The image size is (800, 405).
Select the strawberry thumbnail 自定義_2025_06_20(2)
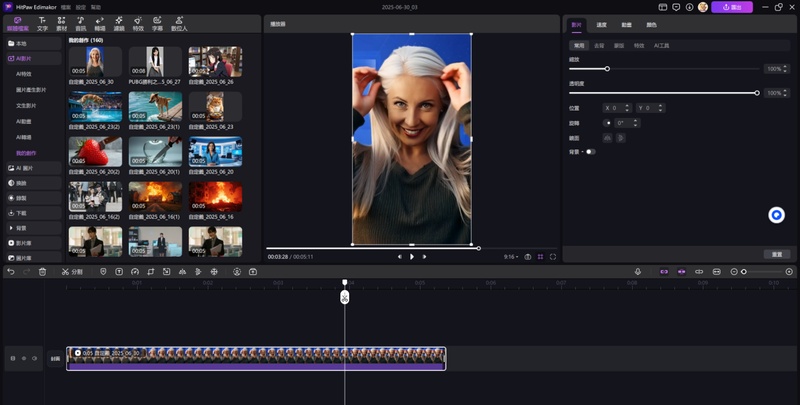(x=95, y=151)
